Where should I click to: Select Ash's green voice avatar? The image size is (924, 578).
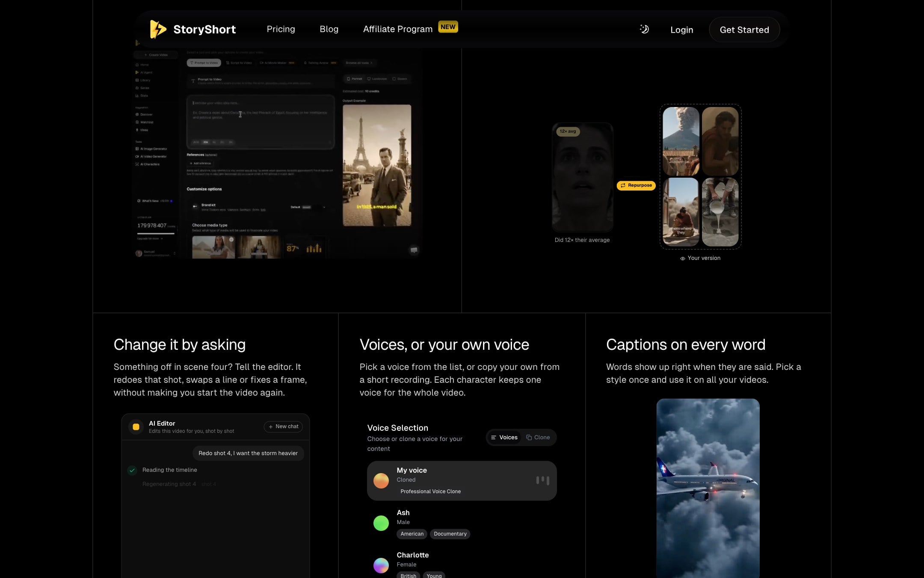[x=381, y=523]
